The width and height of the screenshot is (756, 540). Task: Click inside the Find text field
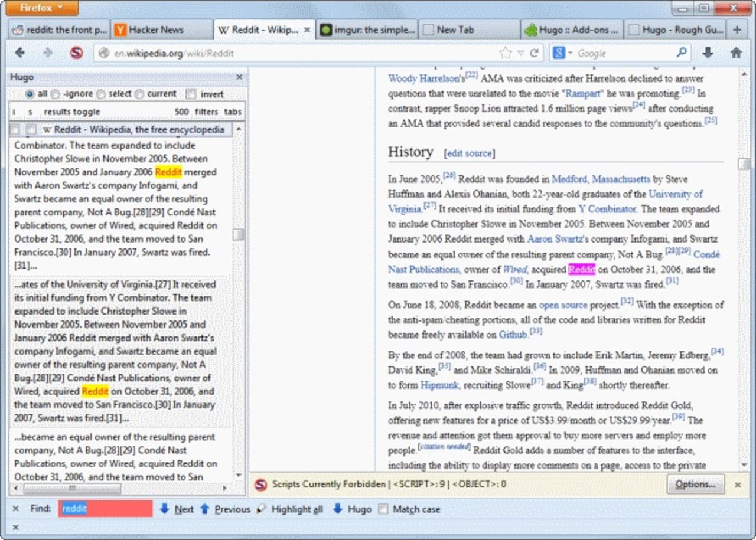click(106, 509)
